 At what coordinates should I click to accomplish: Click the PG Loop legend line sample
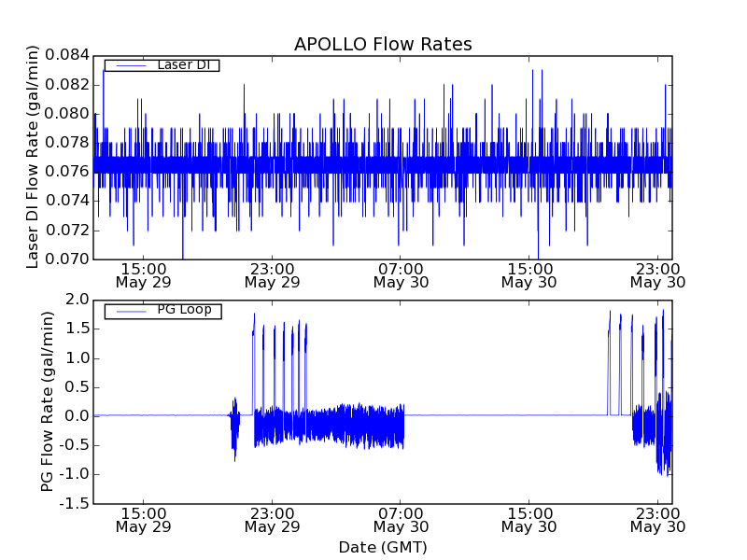click(x=128, y=311)
